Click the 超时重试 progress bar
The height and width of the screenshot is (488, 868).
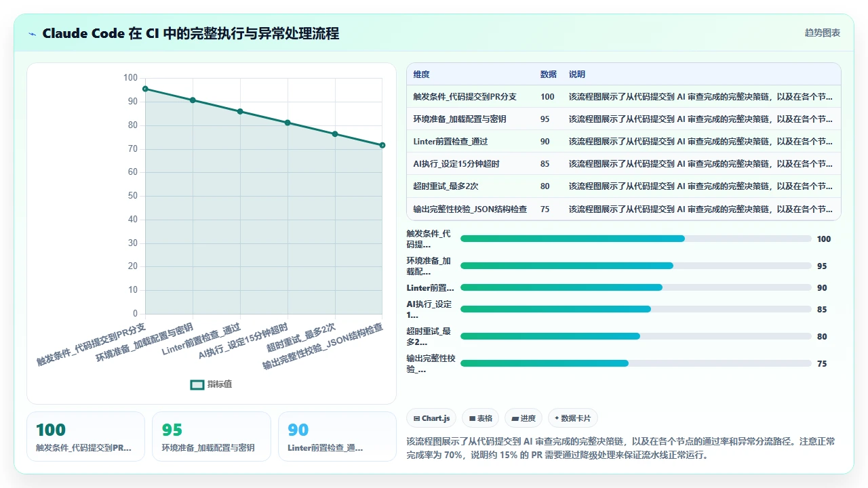point(636,336)
